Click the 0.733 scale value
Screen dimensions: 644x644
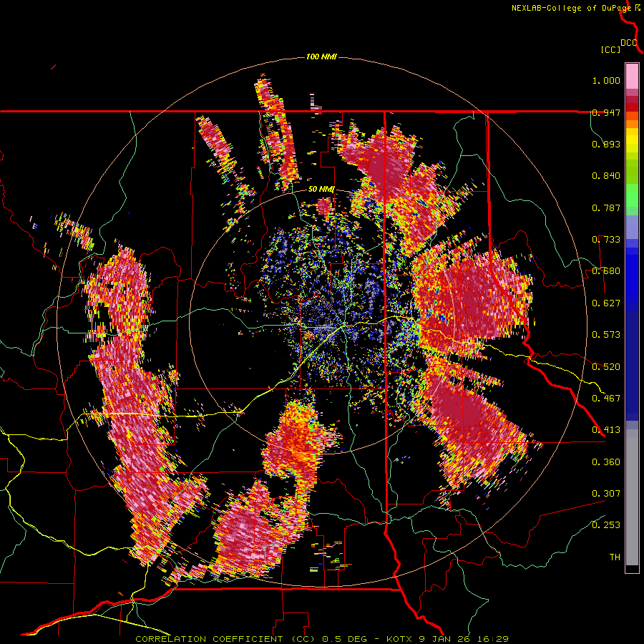click(x=606, y=240)
